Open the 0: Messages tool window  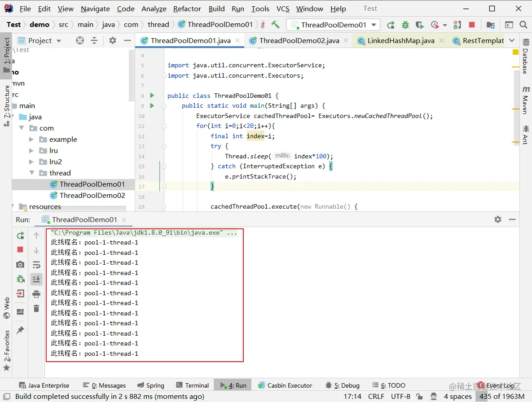click(x=104, y=385)
